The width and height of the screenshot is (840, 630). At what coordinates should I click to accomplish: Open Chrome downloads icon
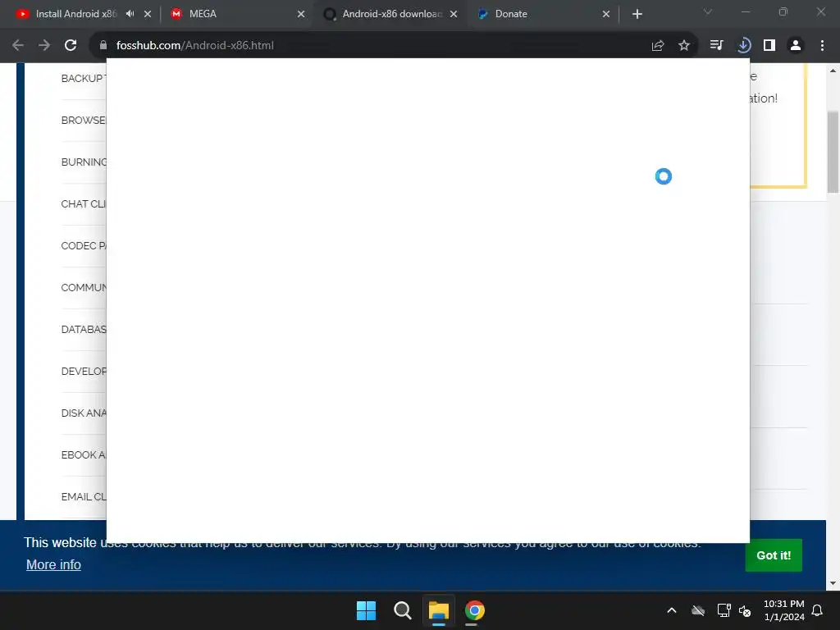pyautogui.click(x=743, y=46)
